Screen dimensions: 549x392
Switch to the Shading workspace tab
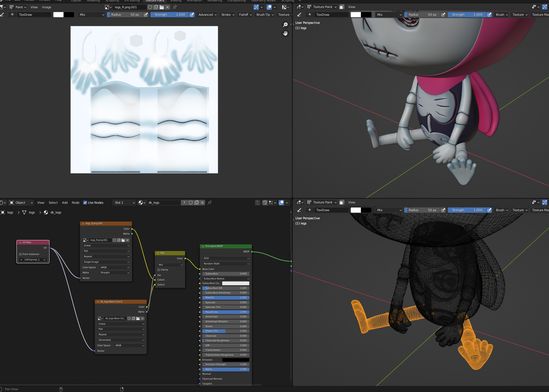click(x=176, y=1)
